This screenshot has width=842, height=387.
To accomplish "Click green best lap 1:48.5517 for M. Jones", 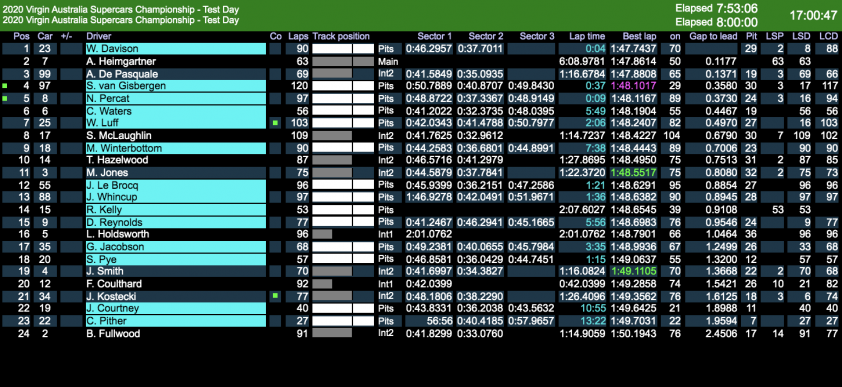I will (x=639, y=173).
